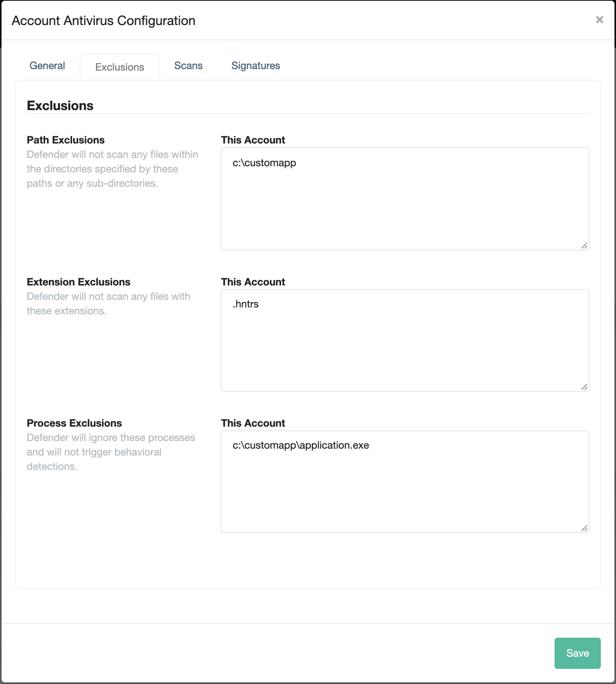Image resolution: width=616 pixels, height=684 pixels.
Task: Click the Extension Exclusions label
Action: [79, 282]
